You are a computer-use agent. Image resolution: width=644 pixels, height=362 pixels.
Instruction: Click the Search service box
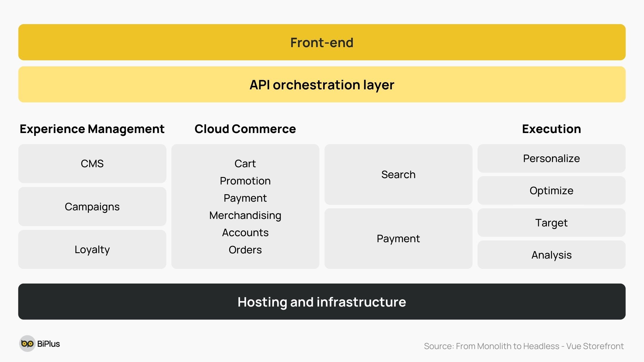point(398,174)
